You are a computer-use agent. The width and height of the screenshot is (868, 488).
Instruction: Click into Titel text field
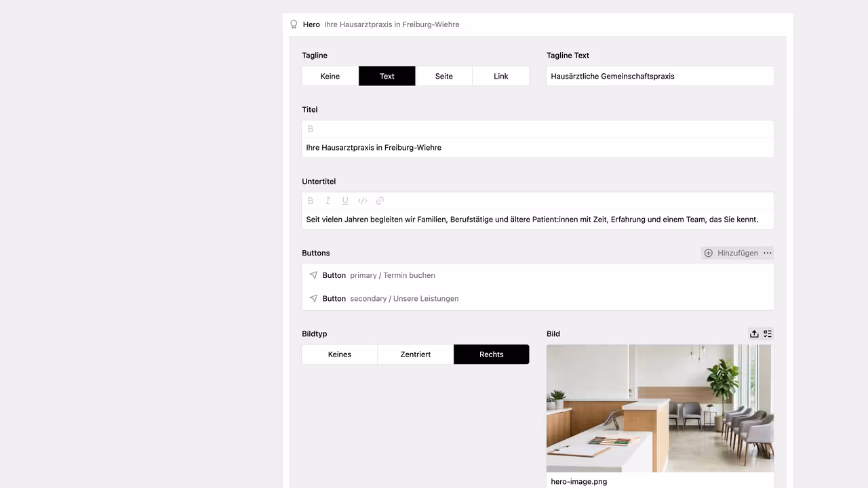pos(538,148)
